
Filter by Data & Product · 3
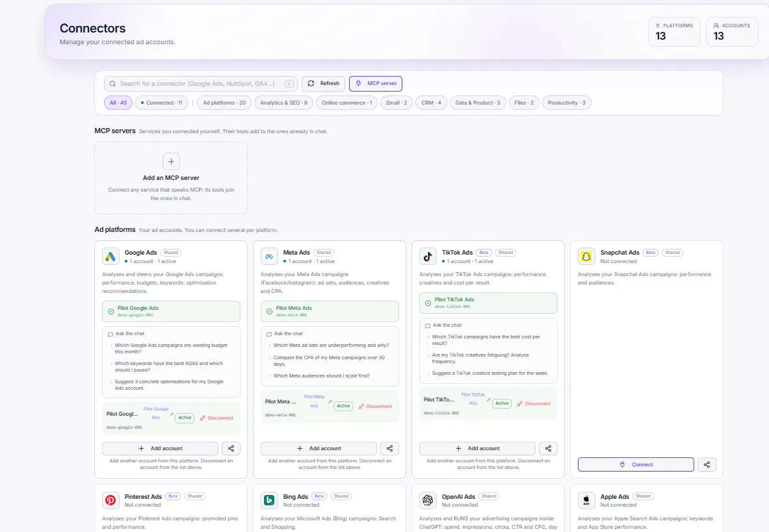click(x=478, y=103)
